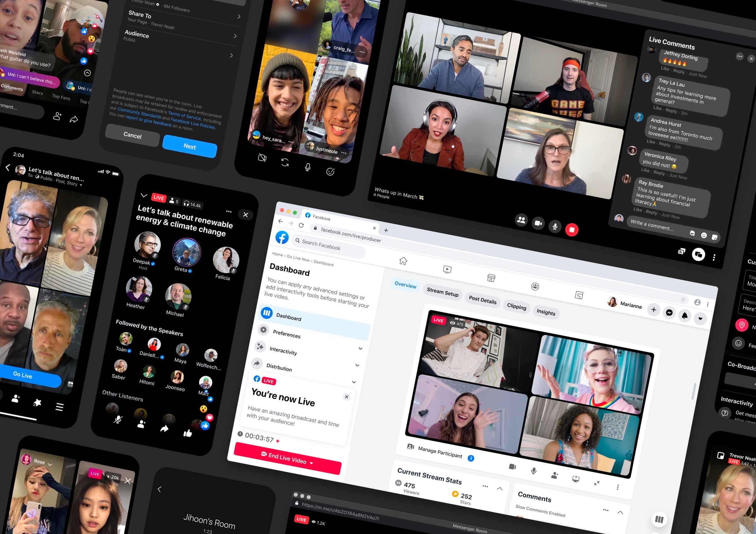Tap flip camera icon in mobile room
Screen dimensions: 756x534
tap(285, 162)
